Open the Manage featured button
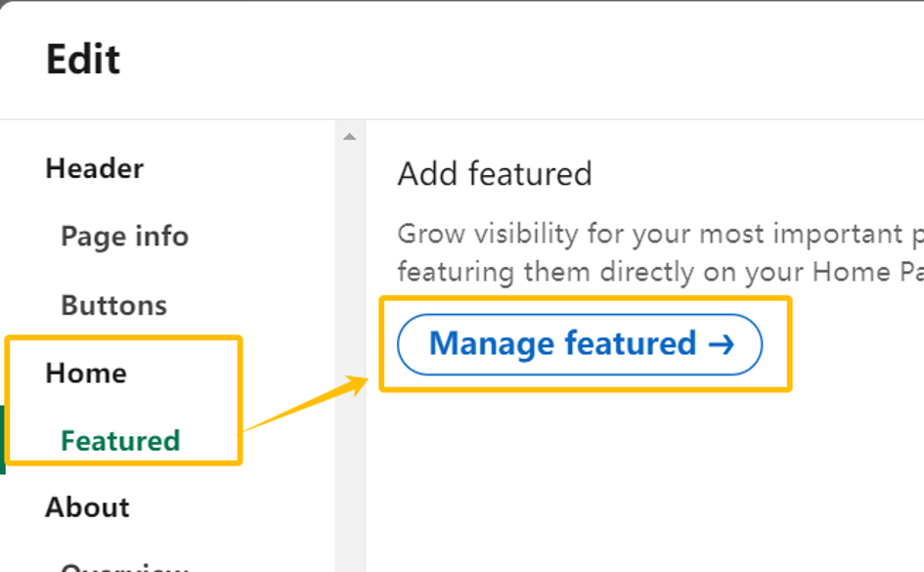The width and height of the screenshot is (924, 572). point(580,344)
